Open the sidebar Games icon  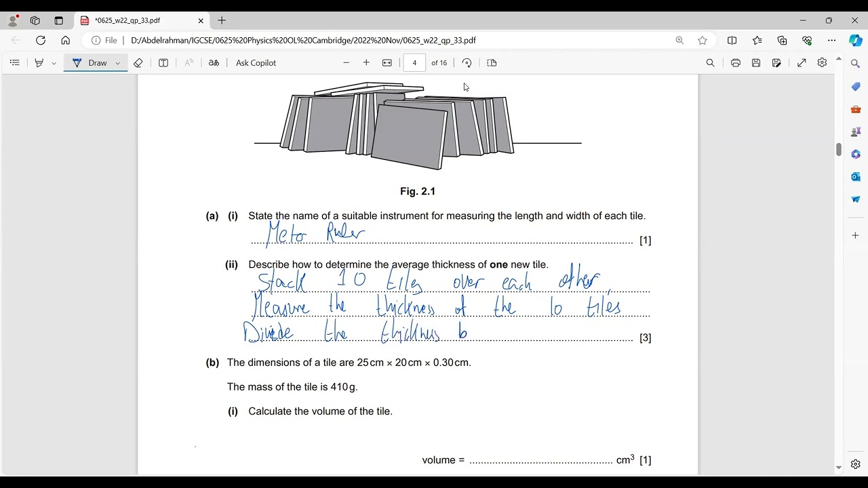pyautogui.click(x=855, y=131)
